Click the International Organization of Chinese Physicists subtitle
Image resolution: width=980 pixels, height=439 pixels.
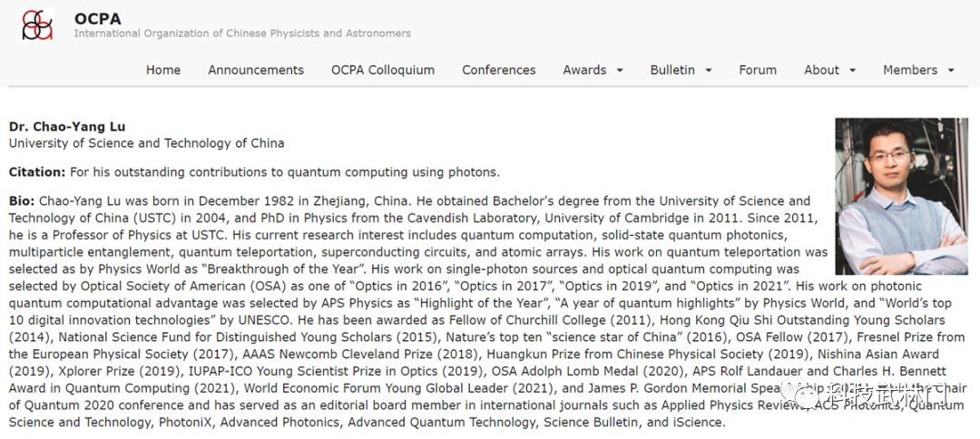click(x=242, y=34)
